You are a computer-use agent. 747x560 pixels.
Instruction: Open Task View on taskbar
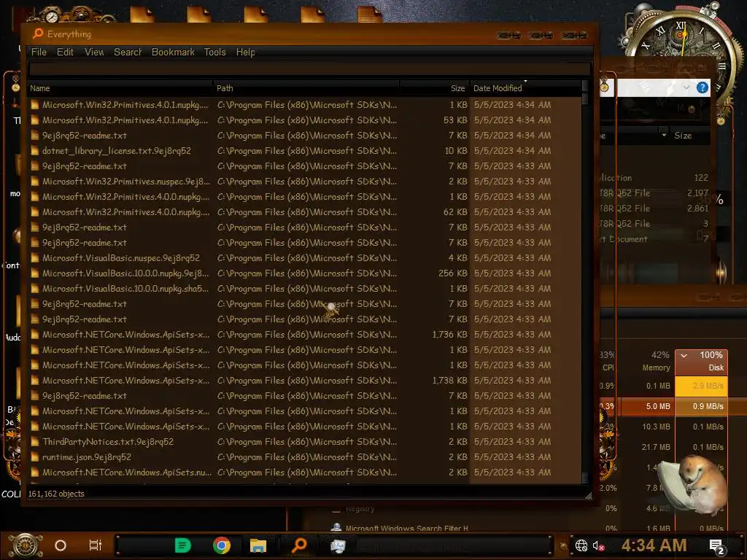[x=96, y=545]
